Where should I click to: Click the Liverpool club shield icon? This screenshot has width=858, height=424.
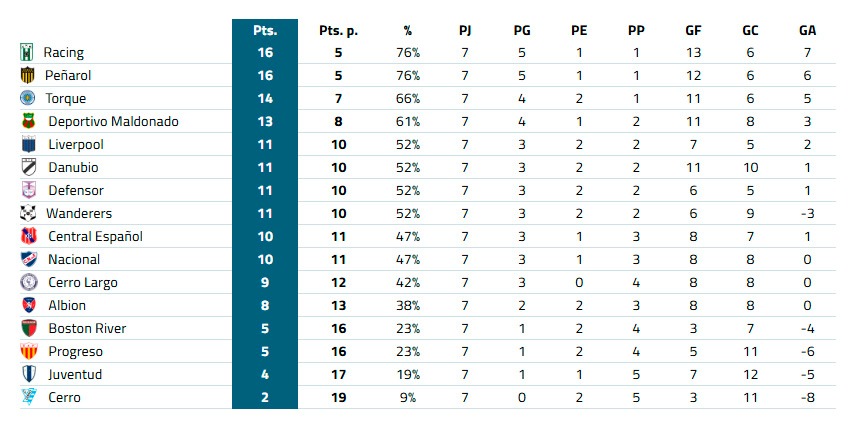[27, 144]
